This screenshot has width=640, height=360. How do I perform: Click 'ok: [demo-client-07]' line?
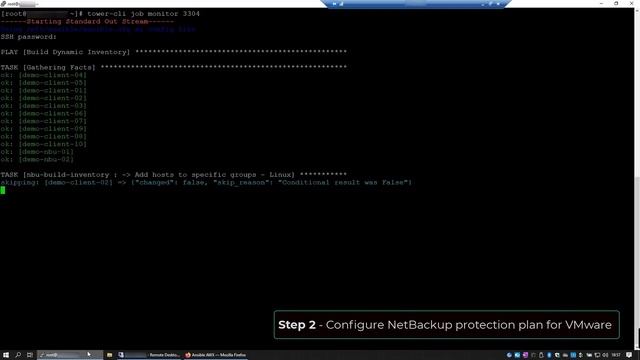pyautogui.click(x=43, y=121)
